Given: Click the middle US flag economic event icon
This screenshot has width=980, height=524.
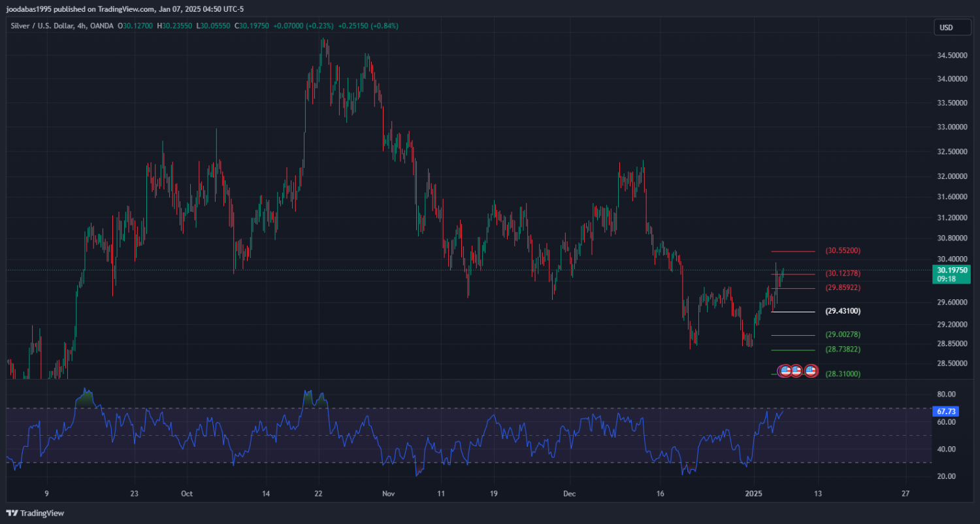Looking at the screenshot, I should click(x=796, y=370).
